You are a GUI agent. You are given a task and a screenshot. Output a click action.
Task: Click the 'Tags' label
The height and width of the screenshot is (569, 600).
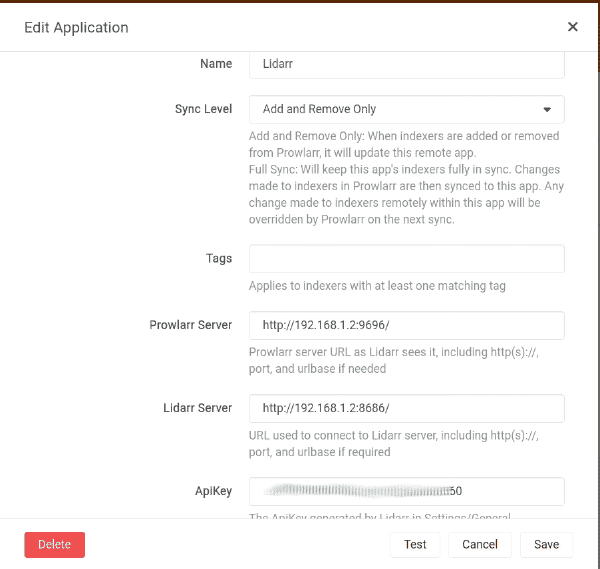(219, 258)
